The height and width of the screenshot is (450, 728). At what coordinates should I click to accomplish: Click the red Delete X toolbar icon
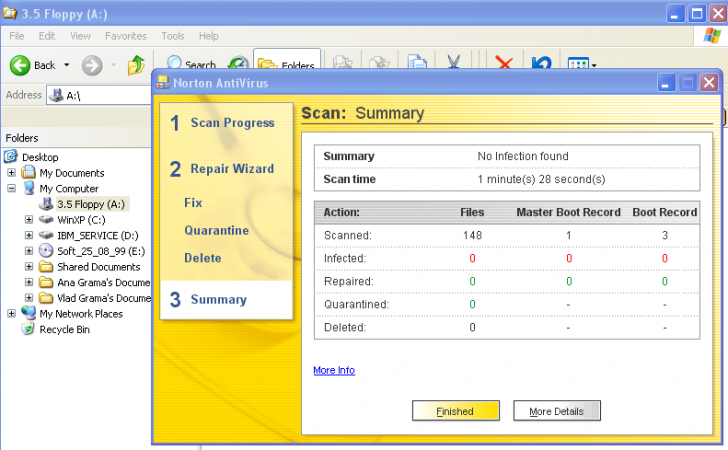click(x=504, y=62)
